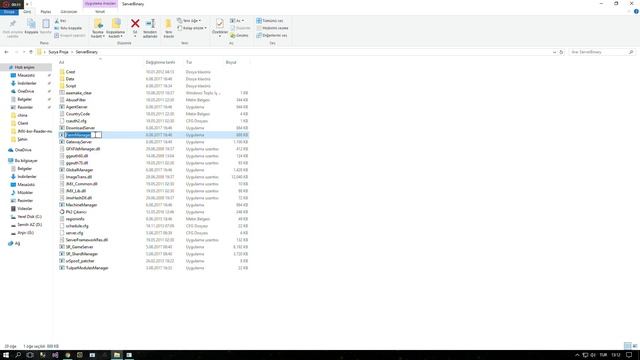Click the file rename text box in list

pyautogui.click(x=83, y=135)
